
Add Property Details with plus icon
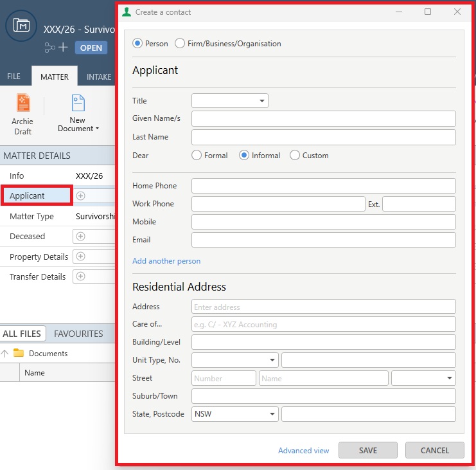point(80,257)
